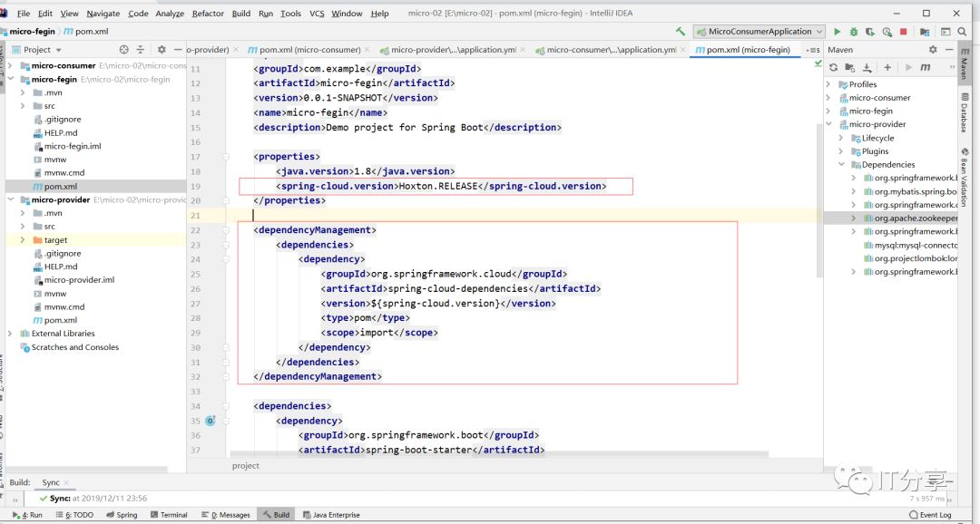Open the run configuration dropdown MicroConsumerApplication
The width and height of the screenshot is (980, 524).
pyautogui.click(x=760, y=31)
